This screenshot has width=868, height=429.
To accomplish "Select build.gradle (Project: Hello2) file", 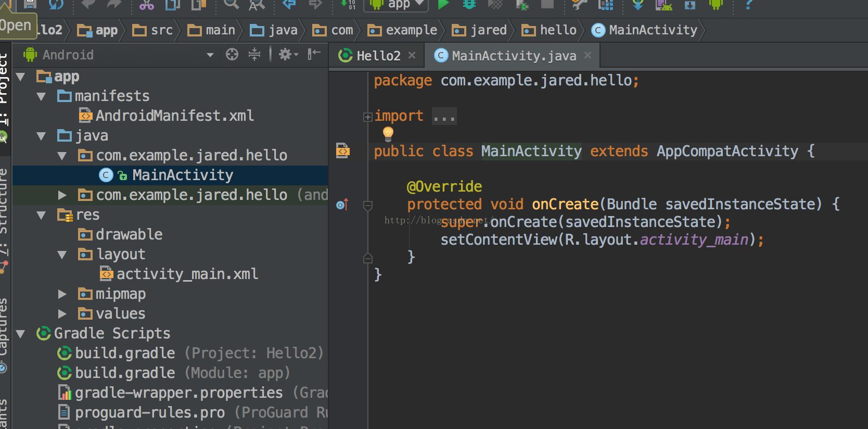I will coord(190,353).
